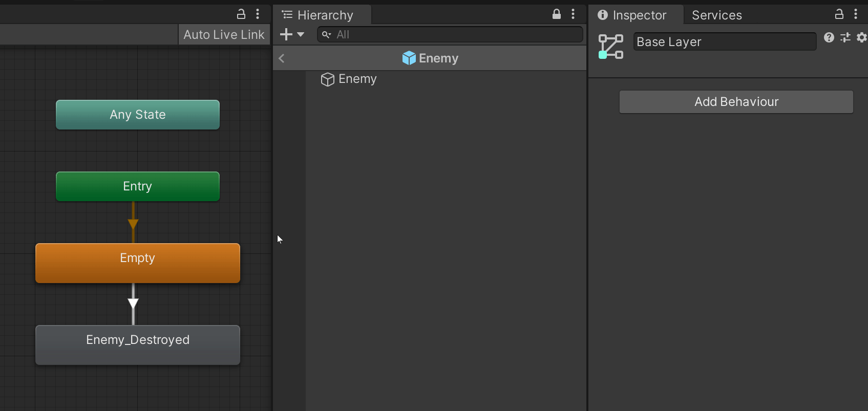Toggle the Auto Live Link button
The height and width of the screenshot is (411, 868).
(x=224, y=34)
